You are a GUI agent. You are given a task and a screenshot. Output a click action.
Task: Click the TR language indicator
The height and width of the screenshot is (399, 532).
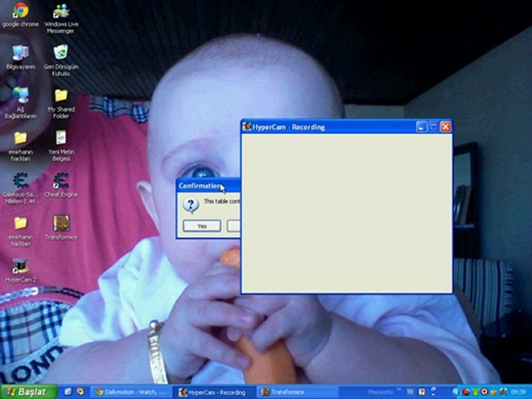tap(410, 392)
